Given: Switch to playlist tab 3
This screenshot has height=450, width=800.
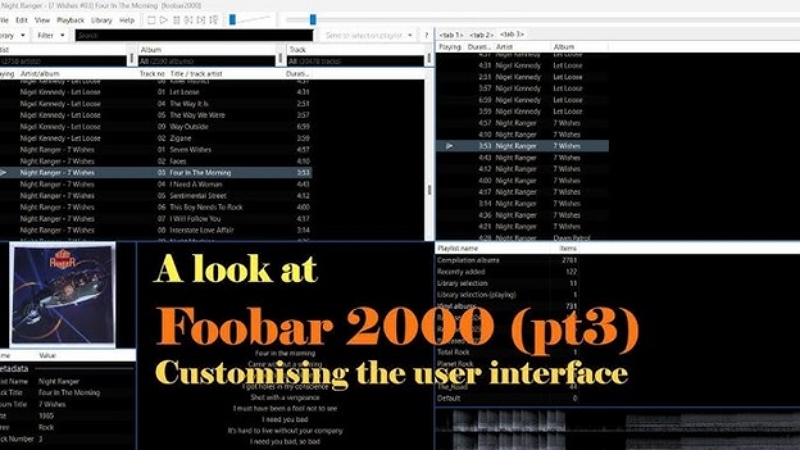Looking at the screenshot, I should [x=512, y=34].
